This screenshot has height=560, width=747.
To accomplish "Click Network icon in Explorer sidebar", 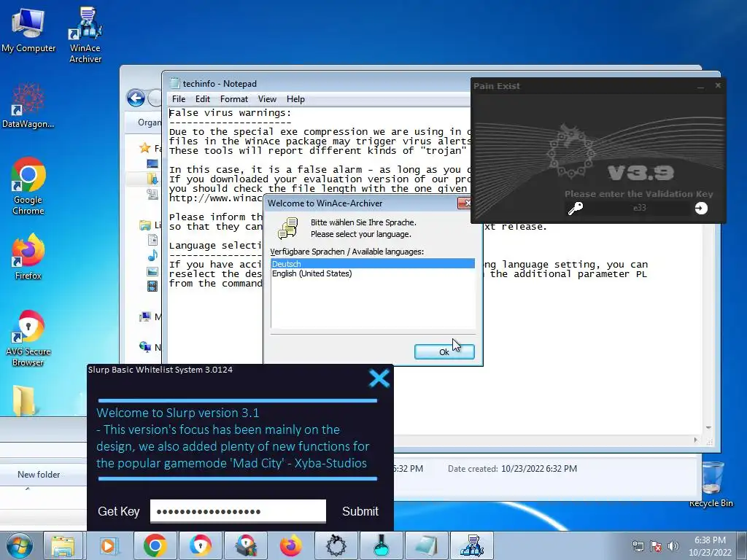I will 145,347.
